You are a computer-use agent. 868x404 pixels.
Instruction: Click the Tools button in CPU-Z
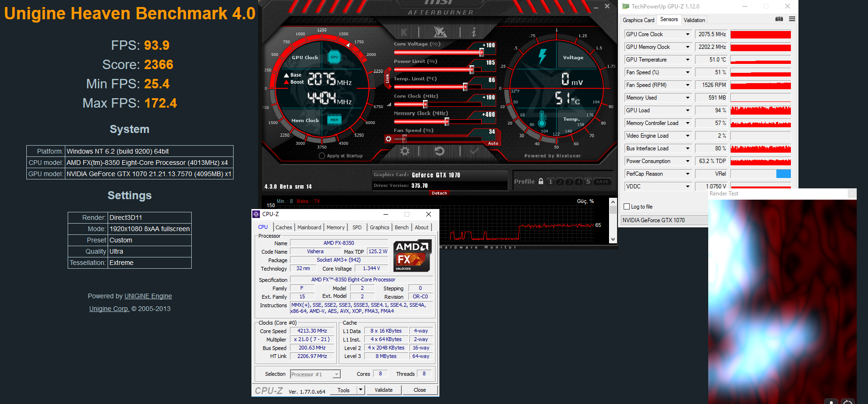[344, 390]
